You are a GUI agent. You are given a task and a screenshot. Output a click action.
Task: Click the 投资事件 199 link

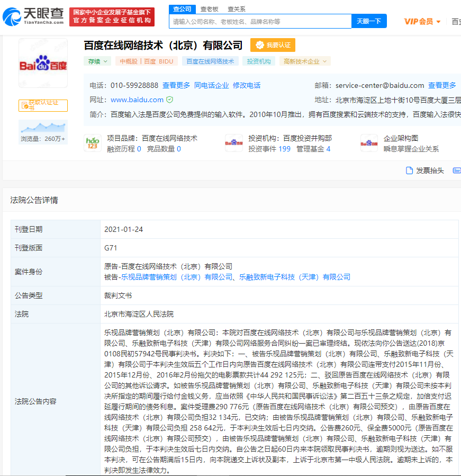[269, 149]
